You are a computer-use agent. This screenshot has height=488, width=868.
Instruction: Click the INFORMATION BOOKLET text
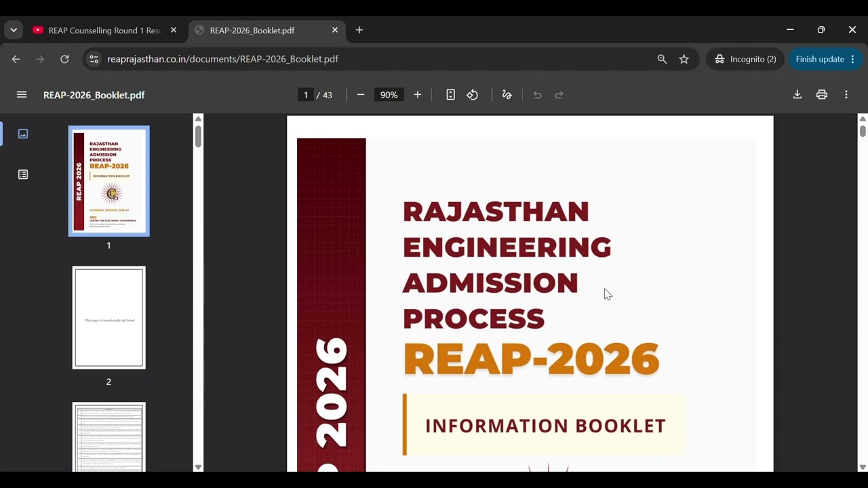[x=545, y=426]
